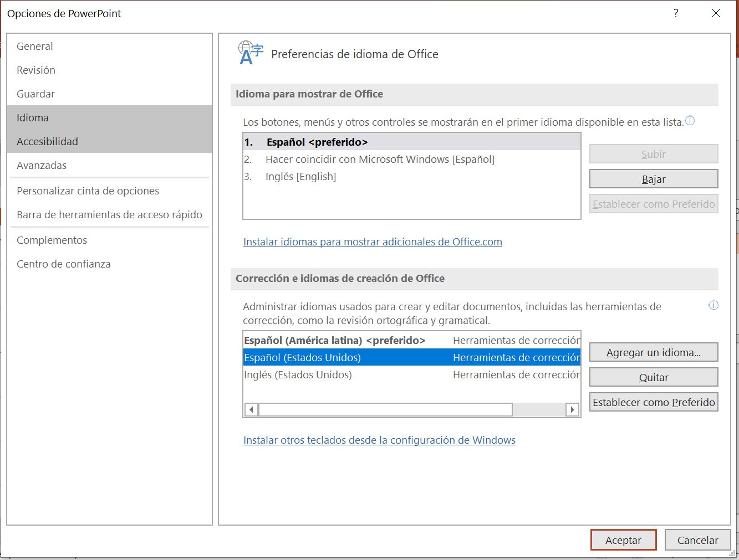Image resolution: width=739 pixels, height=560 pixels.
Task: Select Español (América latina) authoring language
Action: click(x=412, y=340)
